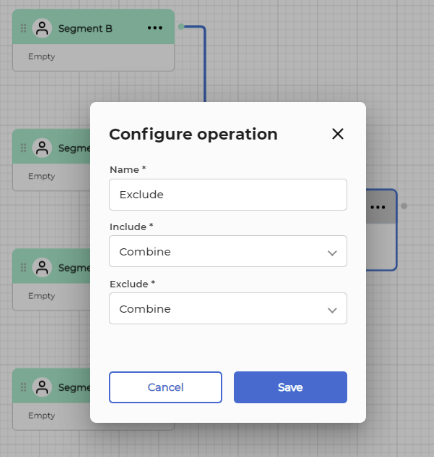
Task: Click the gray output connector of the operation node
Action: [x=404, y=206]
